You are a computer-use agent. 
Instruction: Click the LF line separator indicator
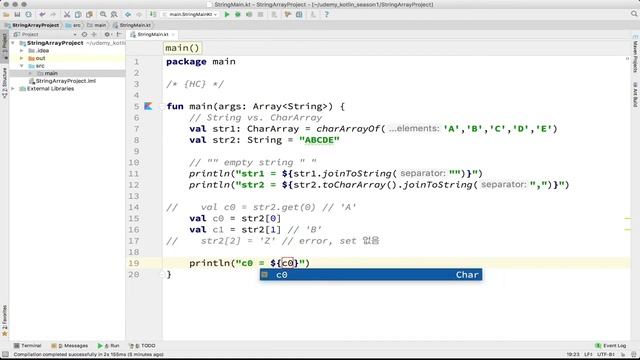tap(589, 355)
